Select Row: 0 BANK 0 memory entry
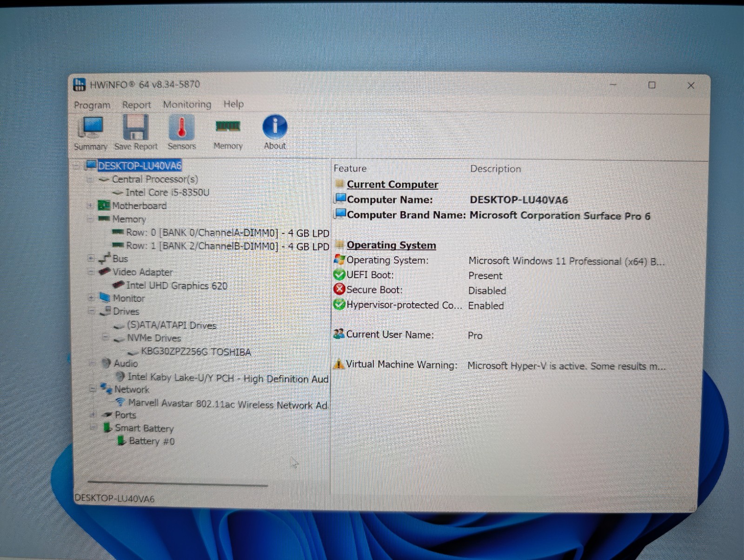 pos(227,233)
